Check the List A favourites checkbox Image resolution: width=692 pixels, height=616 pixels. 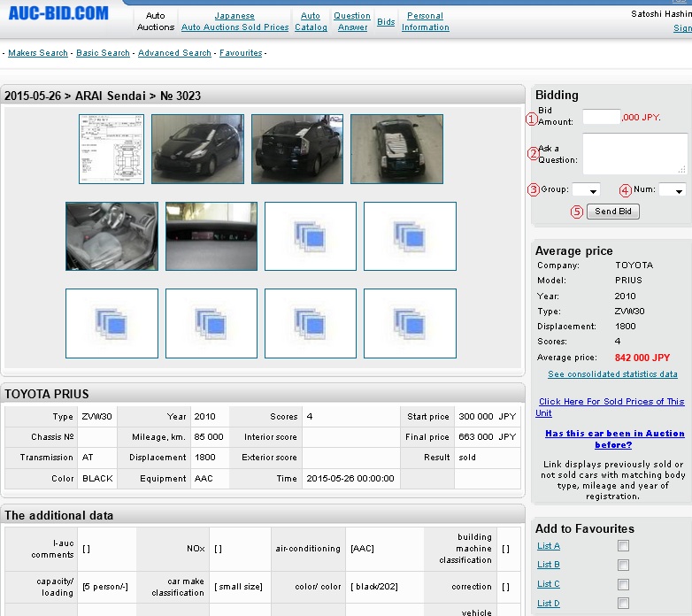coord(623,546)
